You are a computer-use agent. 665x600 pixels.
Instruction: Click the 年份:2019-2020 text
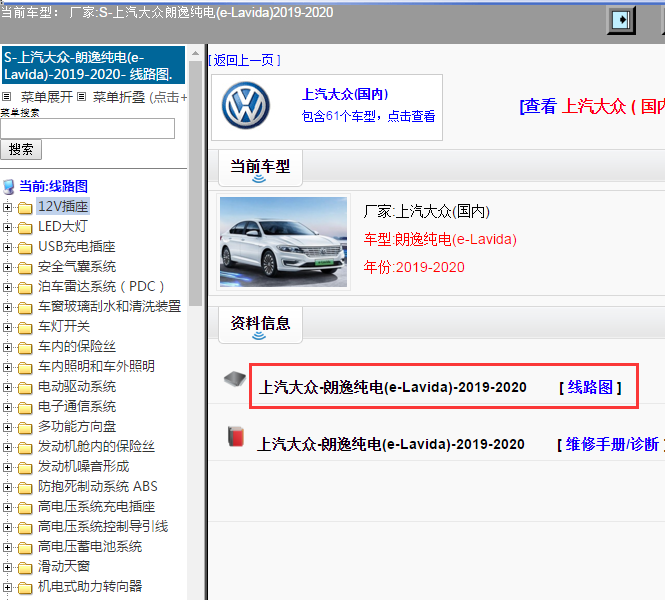click(x=414, y=268)
